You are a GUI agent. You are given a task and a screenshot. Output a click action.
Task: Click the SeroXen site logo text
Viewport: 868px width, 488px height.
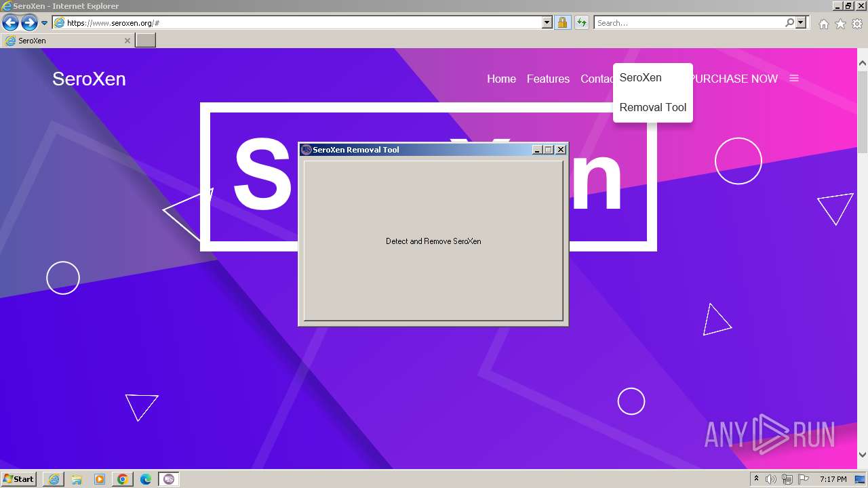pos(89,79)
